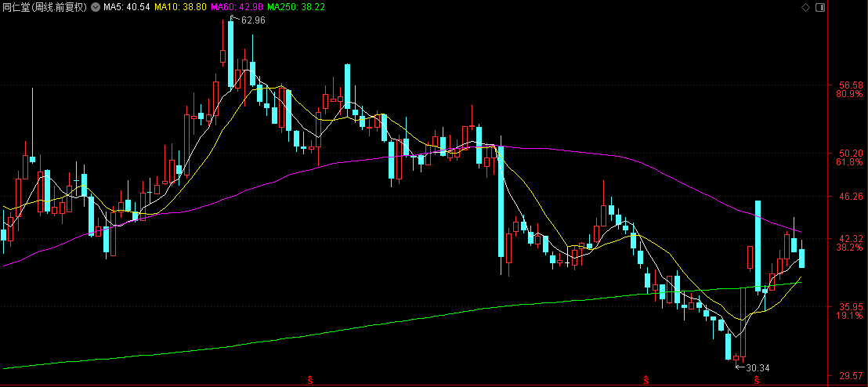Select the MA5: 40.54 indicator label
Image resolution: width=868 pixels, height=387 pixels.
click(x=126, y=7)
